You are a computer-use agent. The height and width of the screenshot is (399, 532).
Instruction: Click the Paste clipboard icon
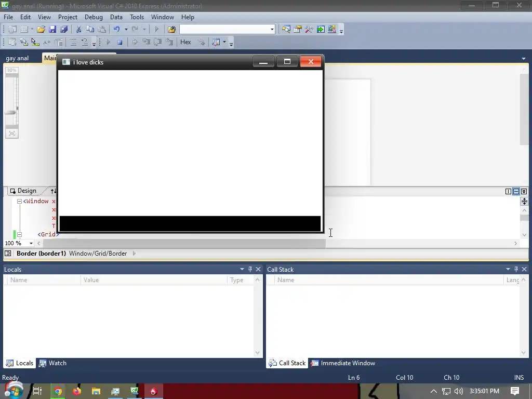(101, 30)
